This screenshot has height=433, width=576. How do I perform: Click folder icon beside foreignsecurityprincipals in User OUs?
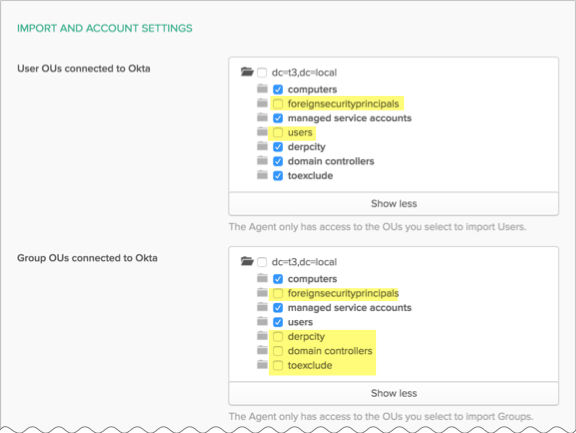(262, 103)
